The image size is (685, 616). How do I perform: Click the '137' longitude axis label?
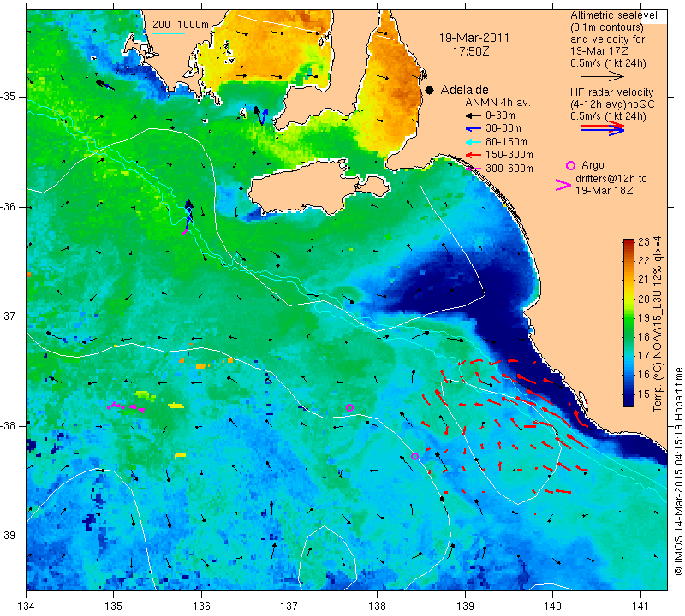point(289,607)
